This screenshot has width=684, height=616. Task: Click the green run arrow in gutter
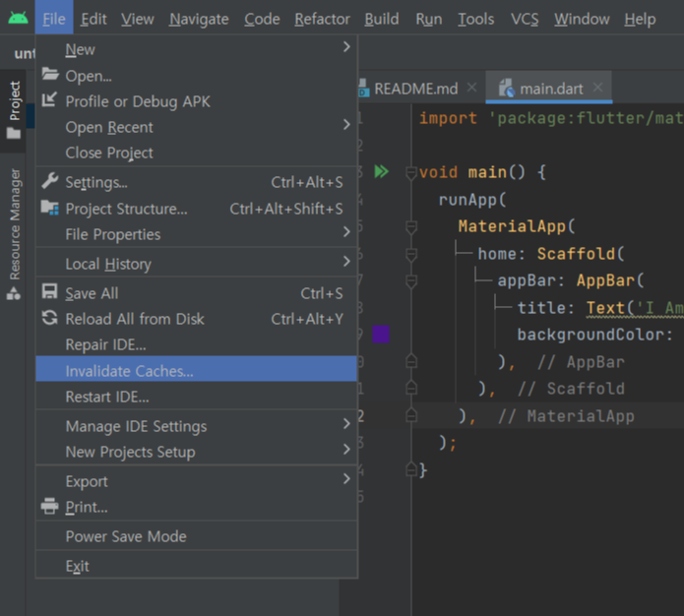click(x=381, y=171)
